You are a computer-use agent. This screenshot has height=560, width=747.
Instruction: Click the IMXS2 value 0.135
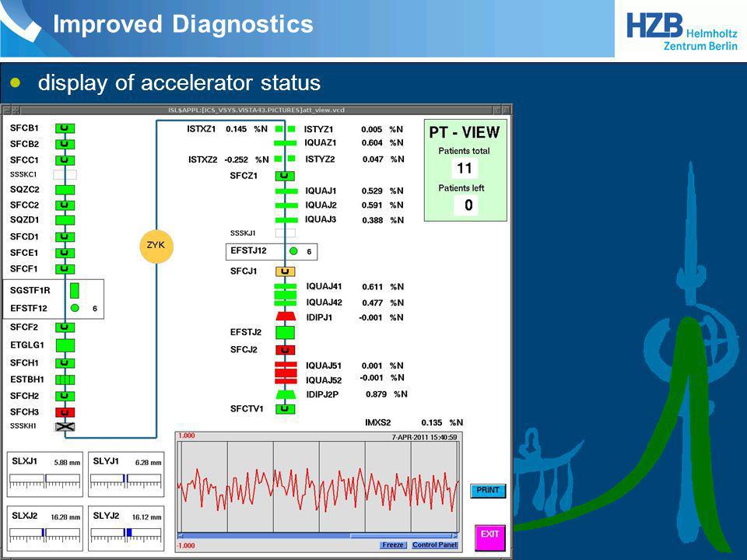click(x=432, y=423)
